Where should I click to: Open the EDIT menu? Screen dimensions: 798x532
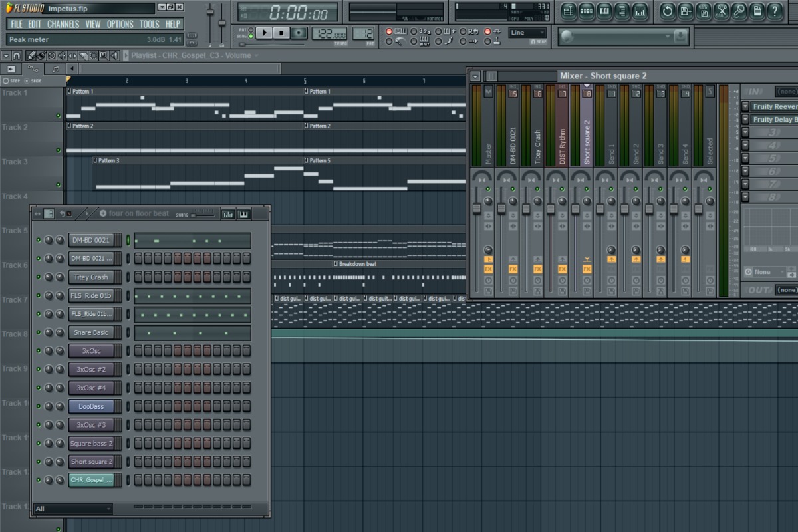click(35, 24)
